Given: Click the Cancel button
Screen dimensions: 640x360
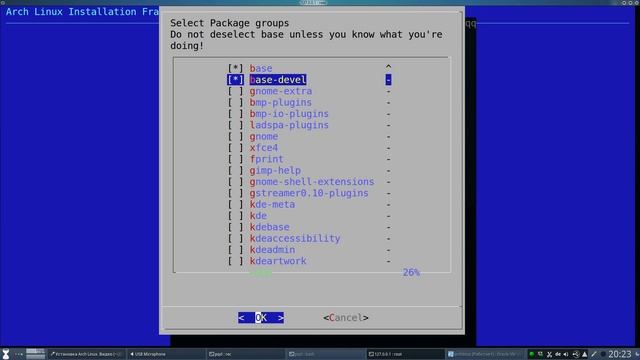Looking at the screenshot, I should coord(346,318).
